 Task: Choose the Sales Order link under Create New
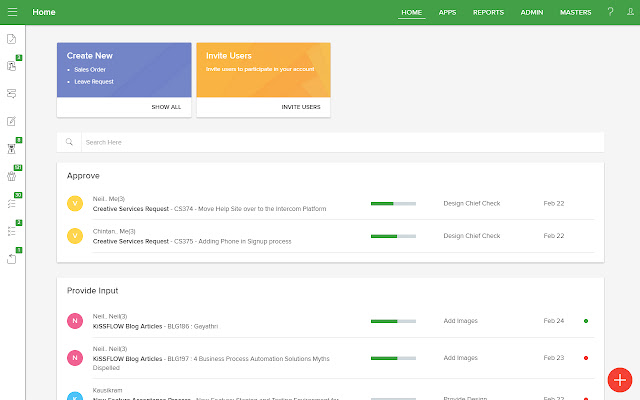pos(90,70)
